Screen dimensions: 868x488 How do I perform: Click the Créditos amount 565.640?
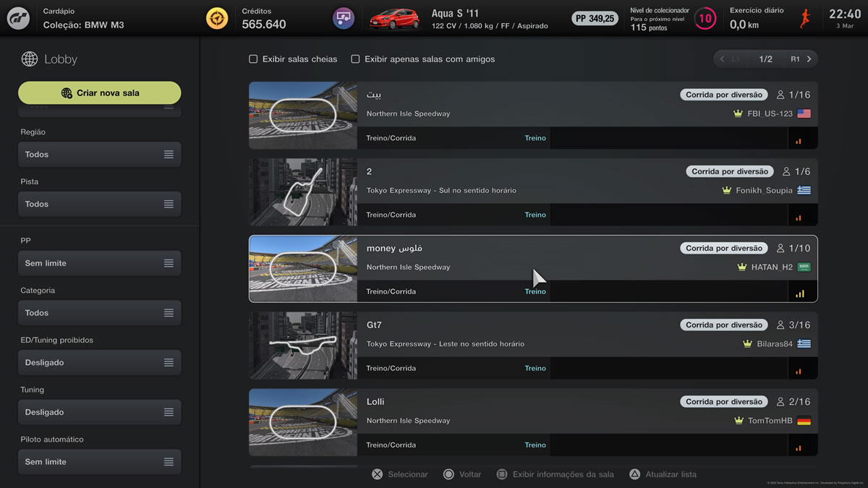tap(264, 25)
